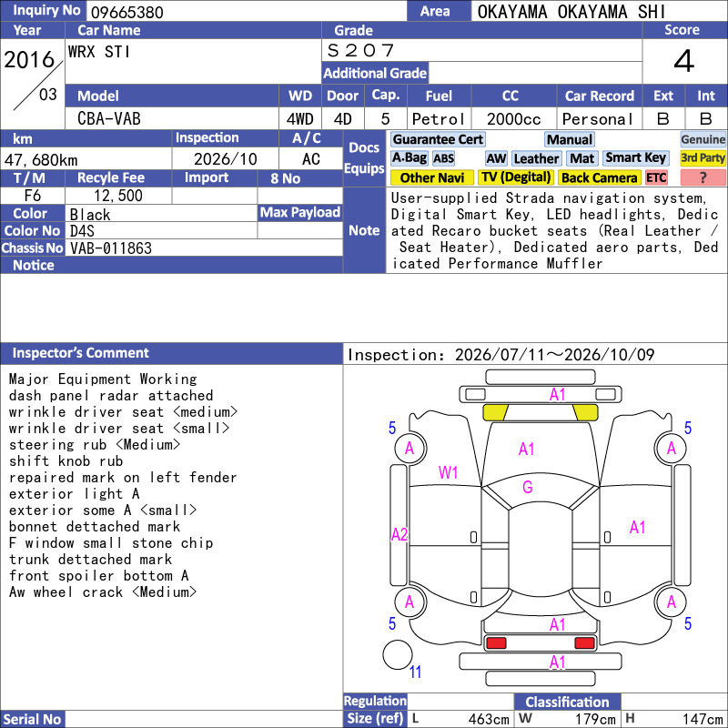Click the W1 mark on the diagram

point(448,472)
